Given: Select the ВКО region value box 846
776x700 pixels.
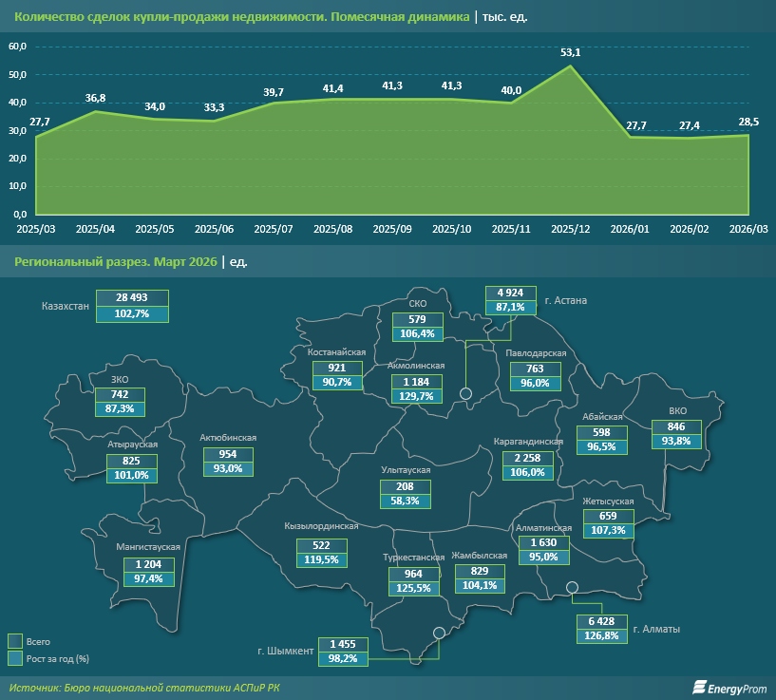Looking at the screenshot, I should [x=675, y=426].
